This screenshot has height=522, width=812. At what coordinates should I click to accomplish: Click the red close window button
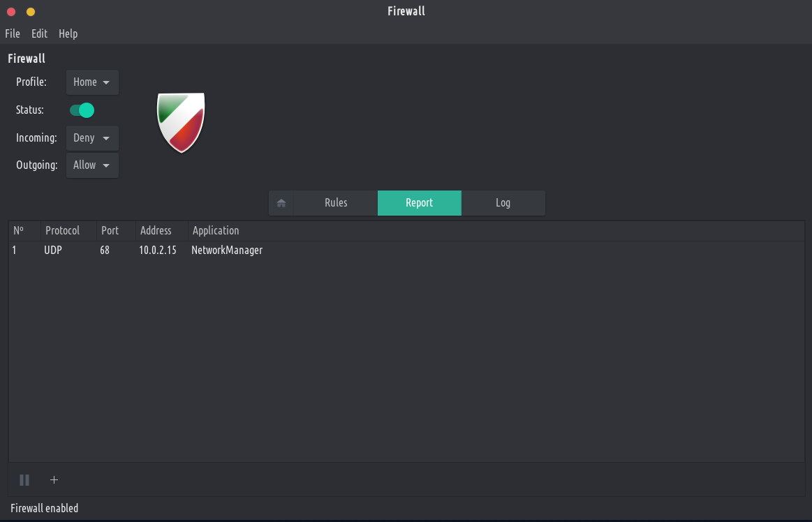click(11, 11)
